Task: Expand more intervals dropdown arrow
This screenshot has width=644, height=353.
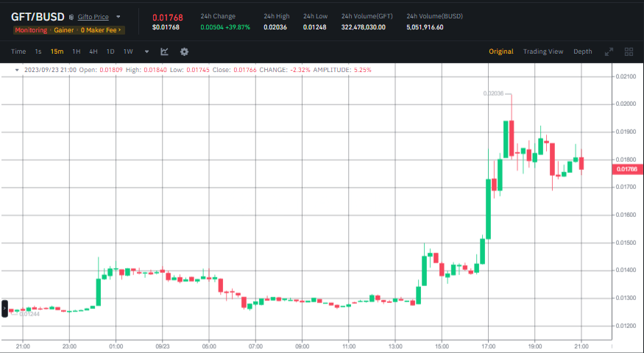Action: pyautogui.click(x=146, y=51)
